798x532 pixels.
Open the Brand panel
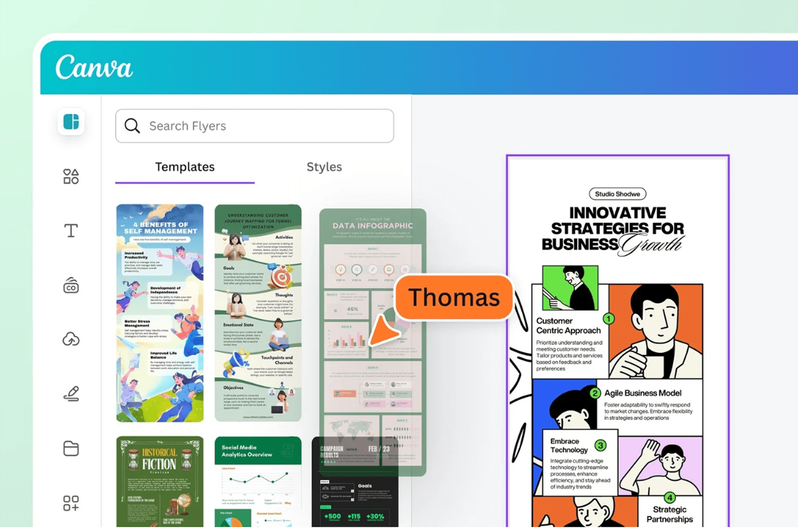coord(71,286)
